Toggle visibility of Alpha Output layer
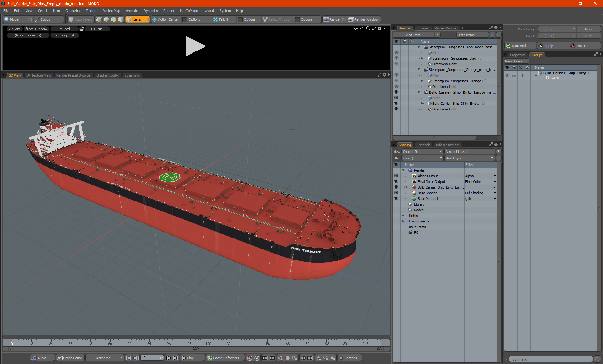 pyautogui.click(x=396, y=176)
